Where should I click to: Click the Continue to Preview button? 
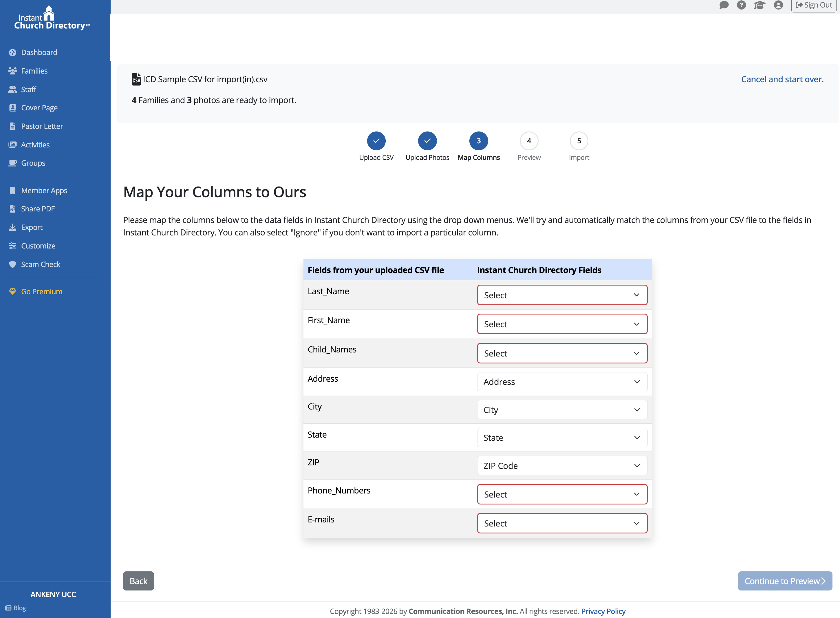[x=785, y=581]
